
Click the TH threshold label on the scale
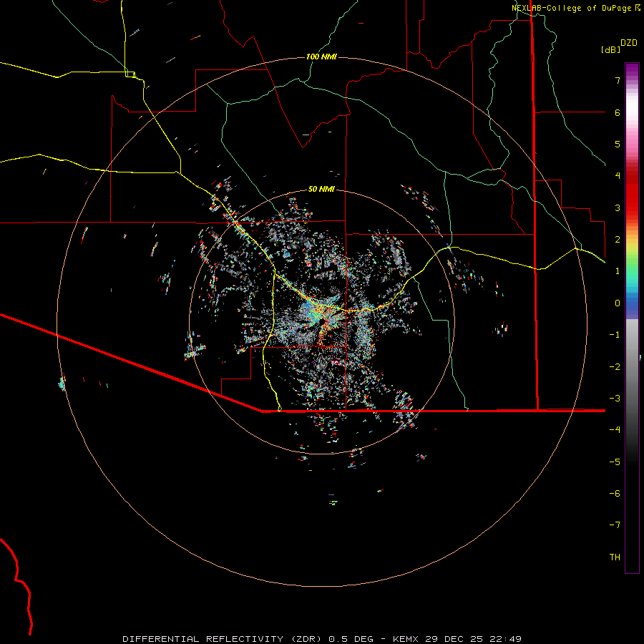tap(615, 557)
